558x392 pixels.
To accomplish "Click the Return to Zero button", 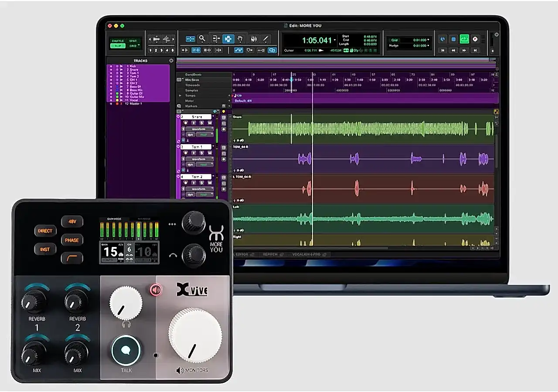I will [x=442, y=50].
